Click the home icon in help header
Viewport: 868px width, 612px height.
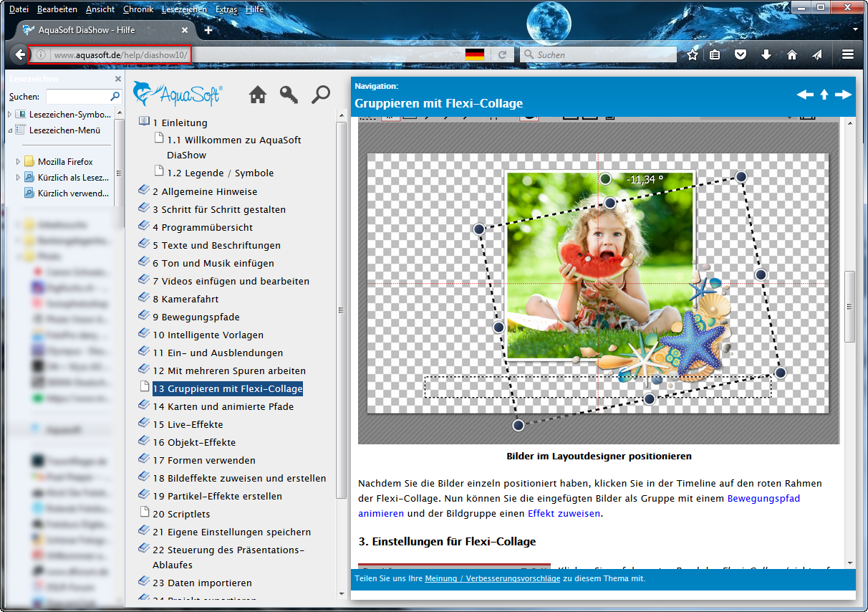point(258,95)
